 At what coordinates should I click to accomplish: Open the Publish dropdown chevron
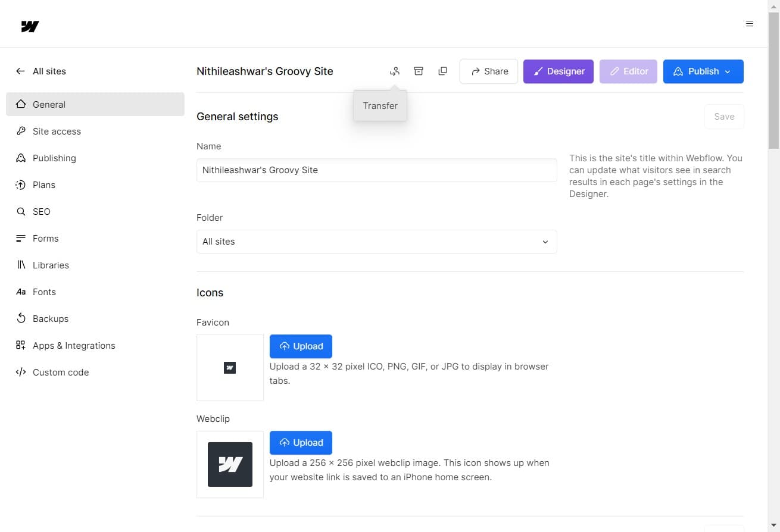[x=728, y=71]
